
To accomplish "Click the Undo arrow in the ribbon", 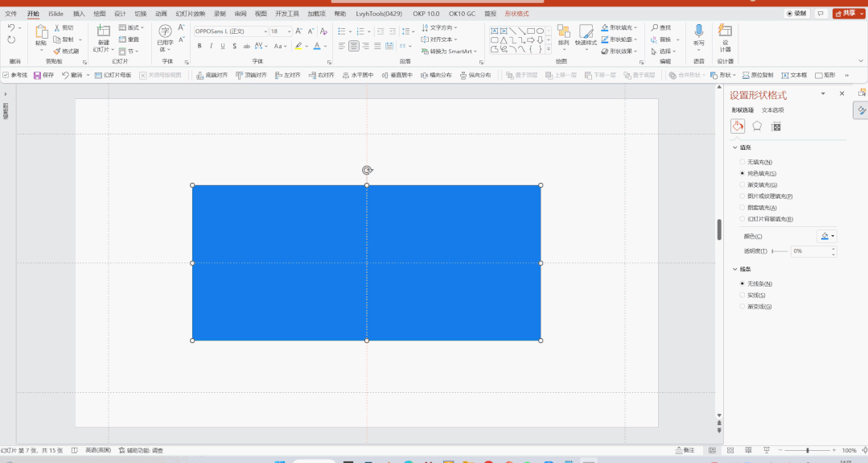I will pyautogui.click(x=10, y=27).
